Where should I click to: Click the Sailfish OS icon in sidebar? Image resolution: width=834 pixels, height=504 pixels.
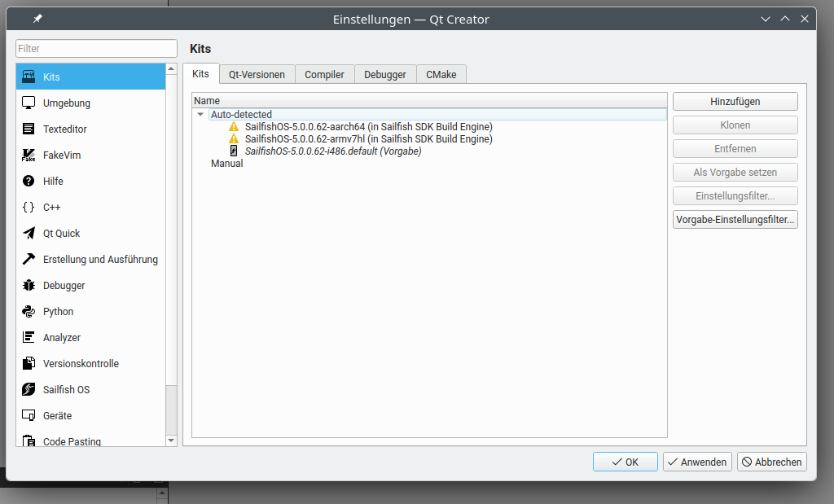pos(29,390)
